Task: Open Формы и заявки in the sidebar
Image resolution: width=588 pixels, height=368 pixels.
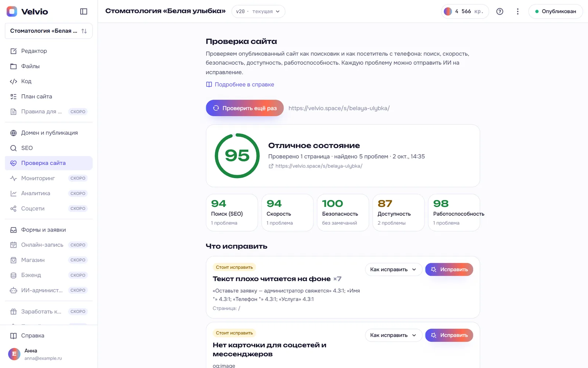Action: [49, 230]
